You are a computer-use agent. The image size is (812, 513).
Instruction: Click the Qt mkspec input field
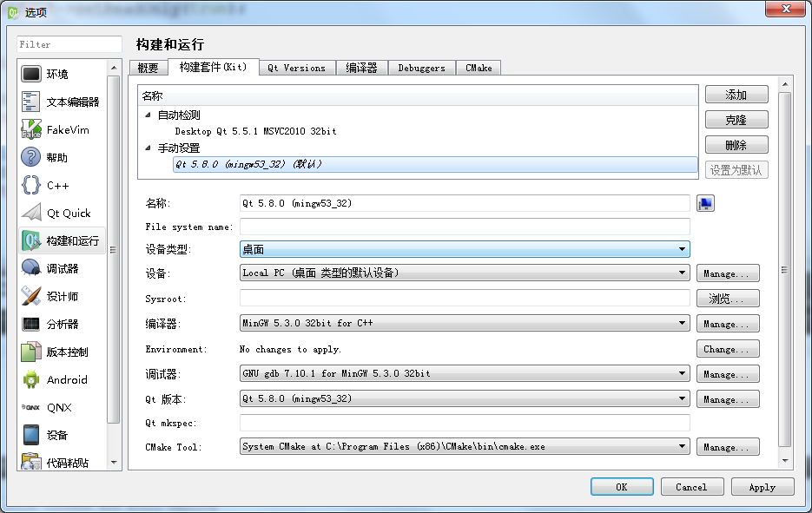465,423
